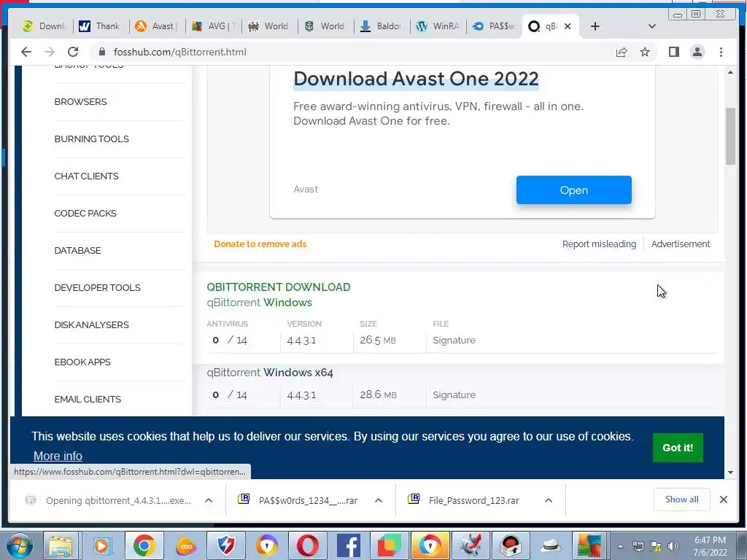Open the Opera browser taskbar icon
747x560 pixels.
(x=307, y=545)
